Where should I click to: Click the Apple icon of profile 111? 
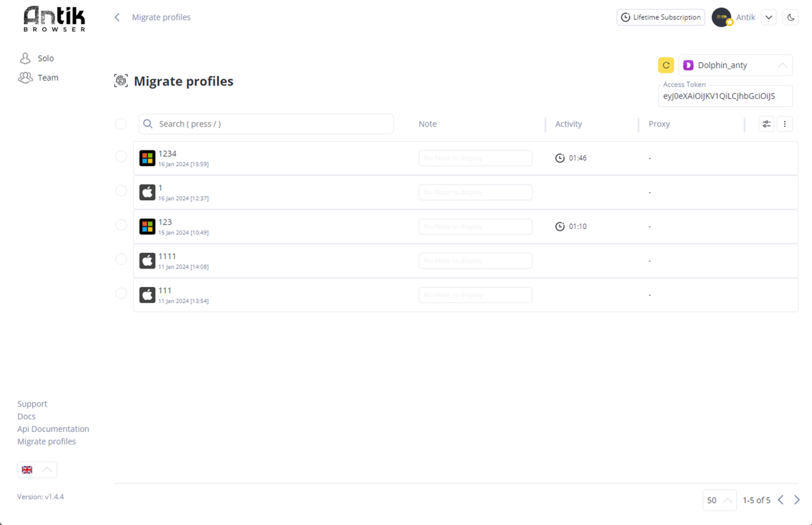(x=148, y=295)
